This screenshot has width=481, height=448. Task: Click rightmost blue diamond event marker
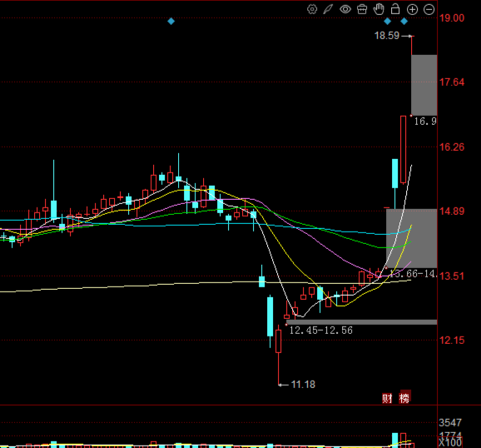pos(404,21)
